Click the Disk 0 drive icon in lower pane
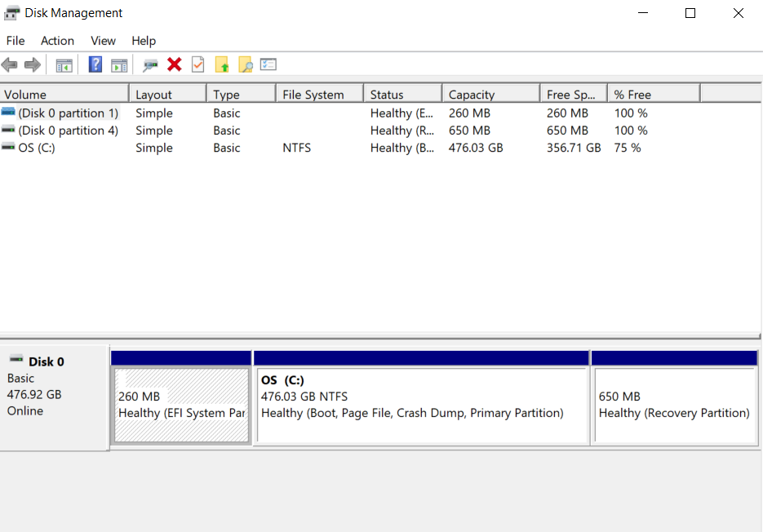The height and width of the screenshot is (532, 763). tap(16, 359)
